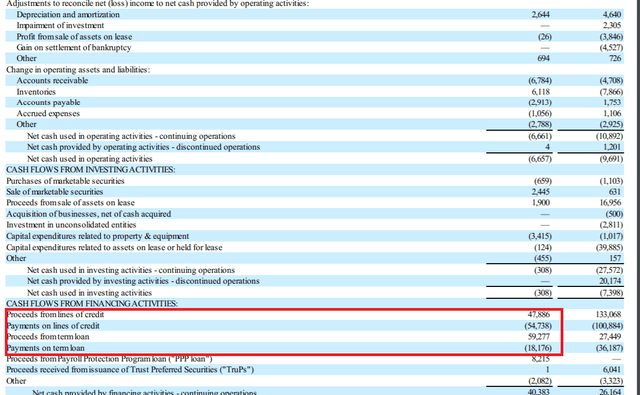The height and width of the screenshot is (395, 640).
Task: Select the 'Accounts payable' label
Action: [48, 102]
